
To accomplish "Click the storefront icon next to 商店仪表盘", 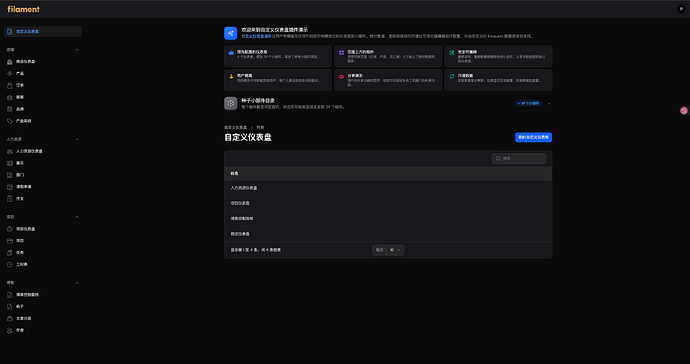I will pos(10,62).
